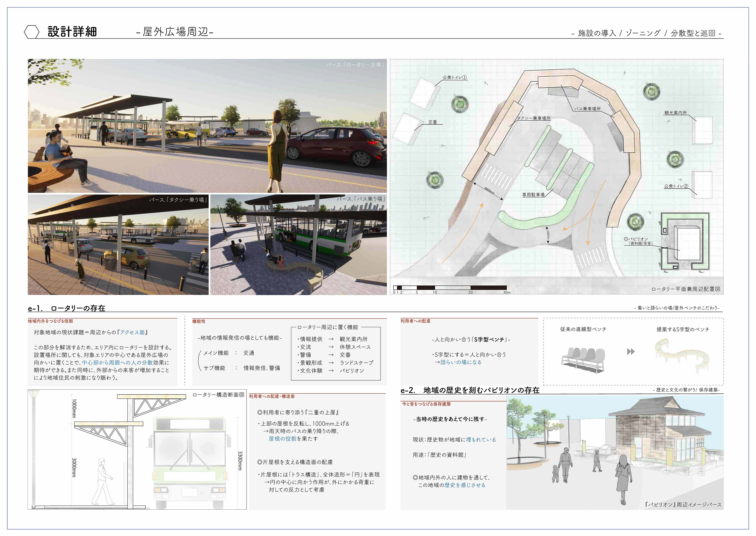
Task: Click the 歴史と文化の繋がり/ 保存建築 note
Action: pyautogui.click(x=686, y=390)
